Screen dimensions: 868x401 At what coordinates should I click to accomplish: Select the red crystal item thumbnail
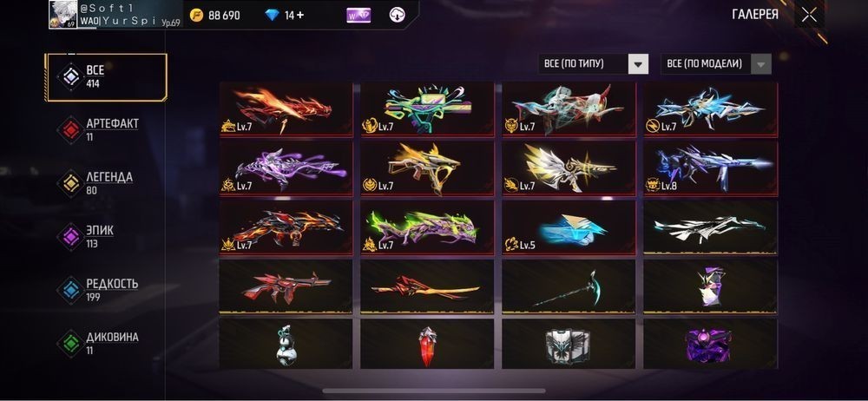pyautogui.click(x=427, y=344)
